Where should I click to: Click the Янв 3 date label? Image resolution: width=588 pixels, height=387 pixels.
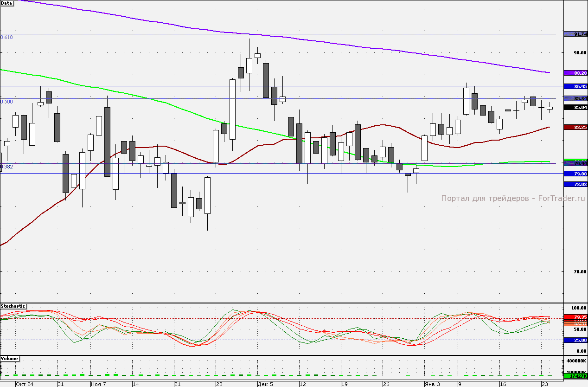click(432, 384)
